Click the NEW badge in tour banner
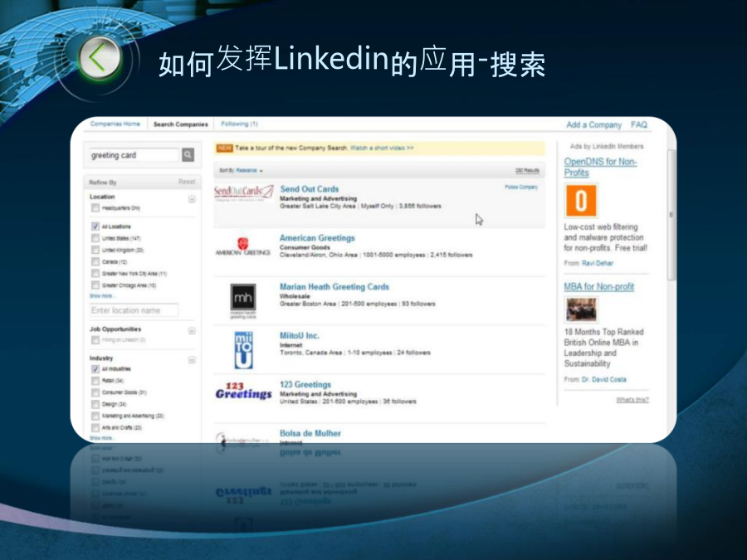Viewport: 747px width, 560px height. [x=224, y=149]
